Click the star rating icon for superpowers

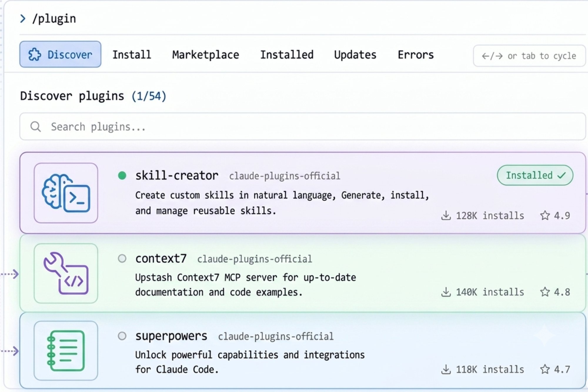coord(545,369)
